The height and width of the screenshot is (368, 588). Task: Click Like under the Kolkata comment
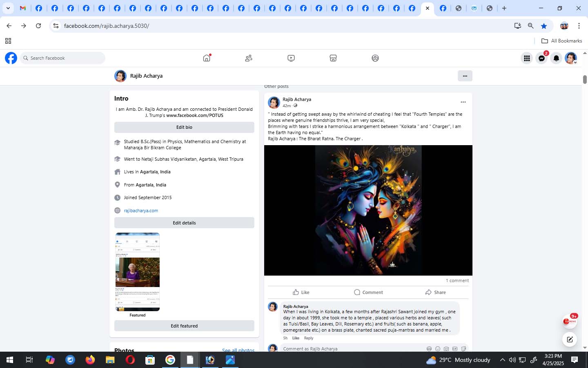[296, 338]
